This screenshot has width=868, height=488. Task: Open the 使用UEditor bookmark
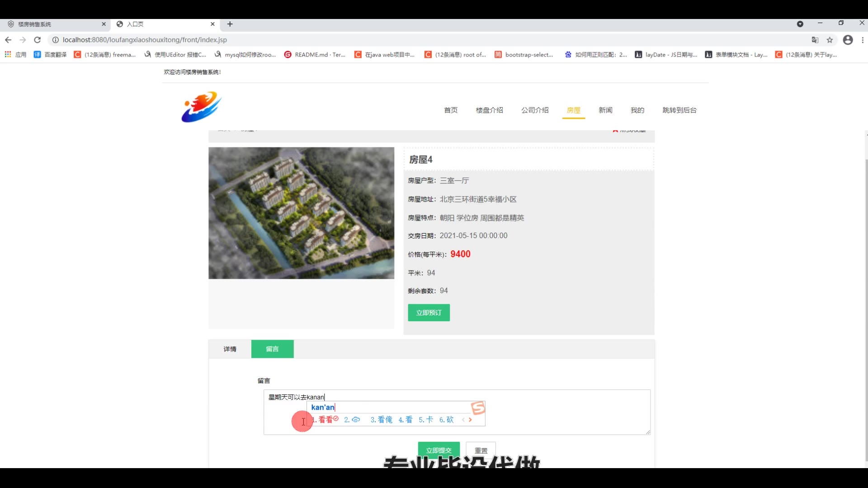point(175,55)
